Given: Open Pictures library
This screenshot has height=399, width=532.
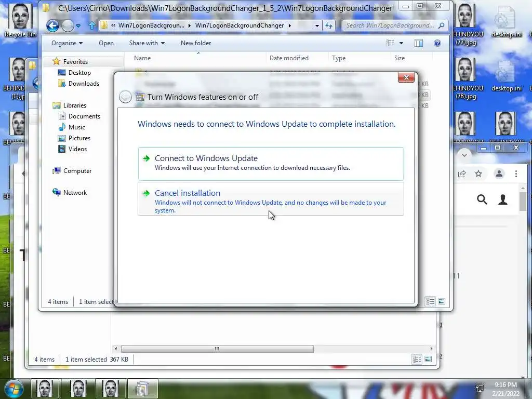Looking at the screenshot, I should (x=79, y=138).
